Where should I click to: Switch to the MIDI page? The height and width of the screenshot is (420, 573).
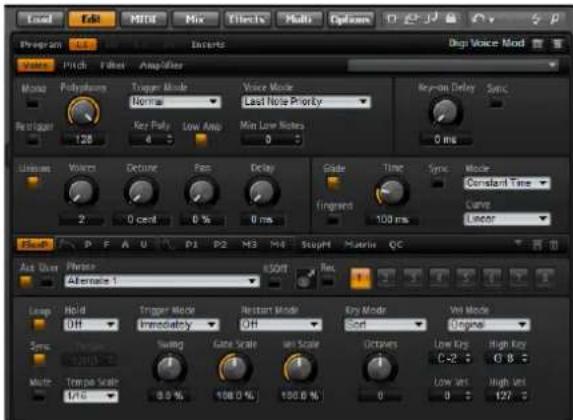144,19
